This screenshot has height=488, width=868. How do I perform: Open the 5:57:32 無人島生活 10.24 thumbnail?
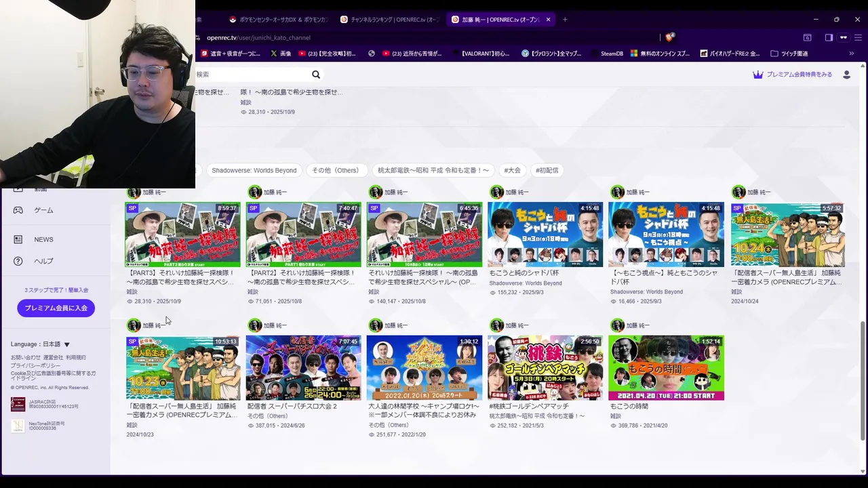click(x=787, y=235)
